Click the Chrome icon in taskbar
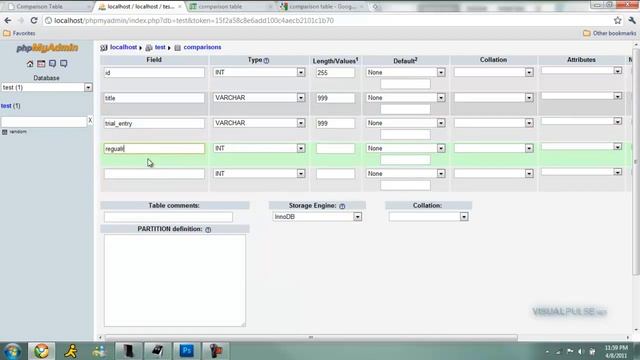 [x=41, y=351]
